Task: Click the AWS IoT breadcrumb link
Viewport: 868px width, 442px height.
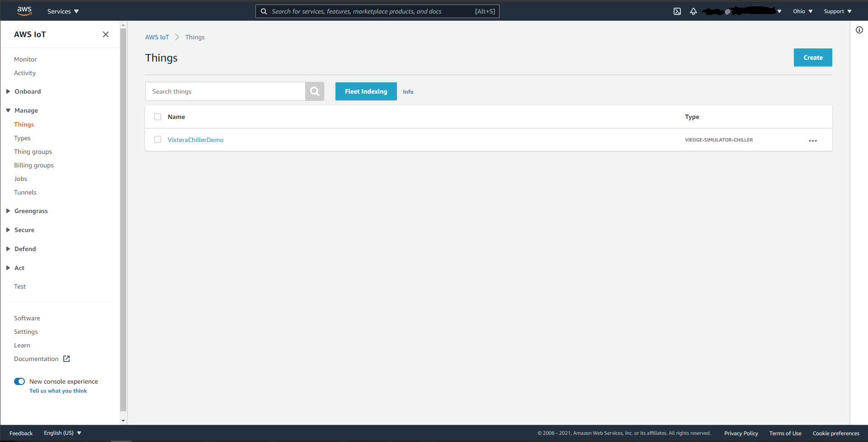Action: (157, 37)
